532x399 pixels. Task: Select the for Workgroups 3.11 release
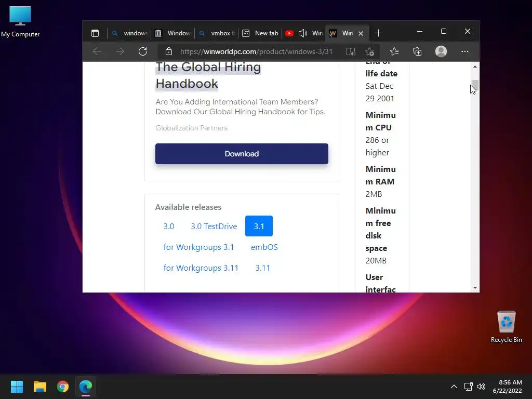tap(201, 268)
